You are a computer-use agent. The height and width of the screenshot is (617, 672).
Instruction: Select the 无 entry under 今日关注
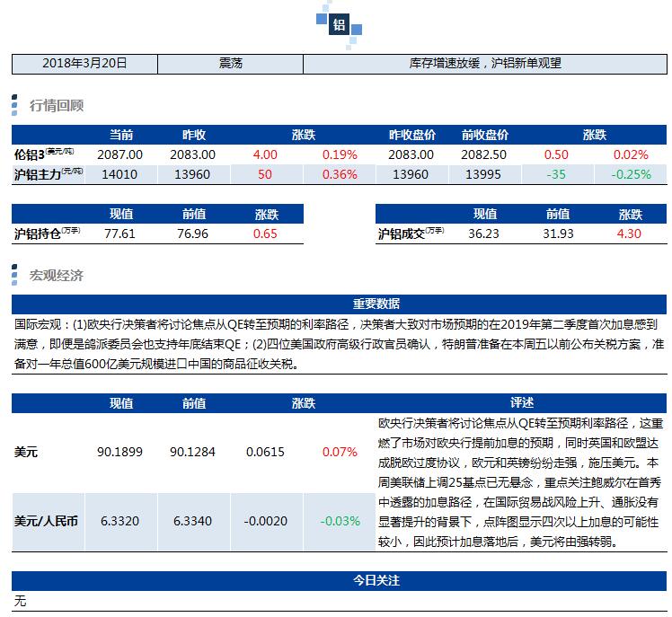click(20, 601)
